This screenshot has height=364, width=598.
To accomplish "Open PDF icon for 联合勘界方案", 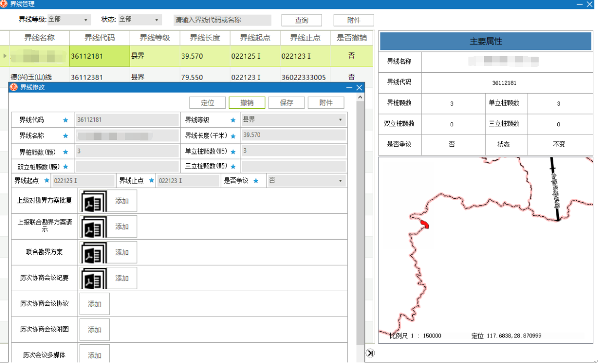I will 93,253.
